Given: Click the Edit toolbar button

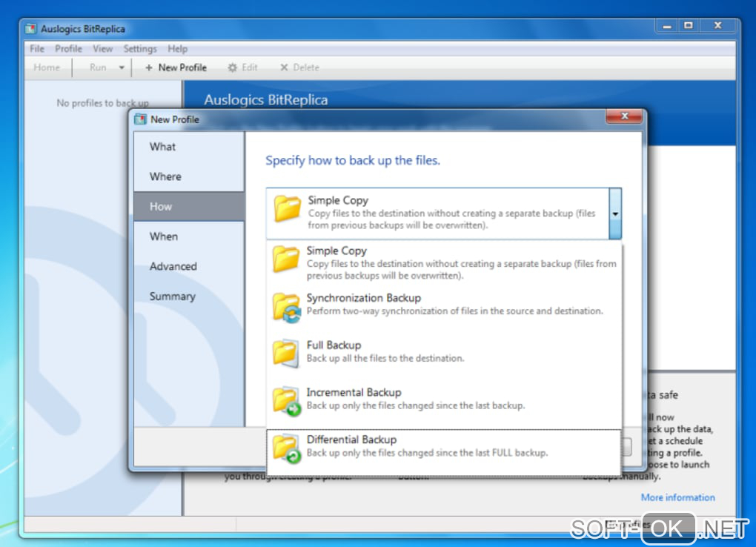Looking at the screenshot, I should click(242, 67).
